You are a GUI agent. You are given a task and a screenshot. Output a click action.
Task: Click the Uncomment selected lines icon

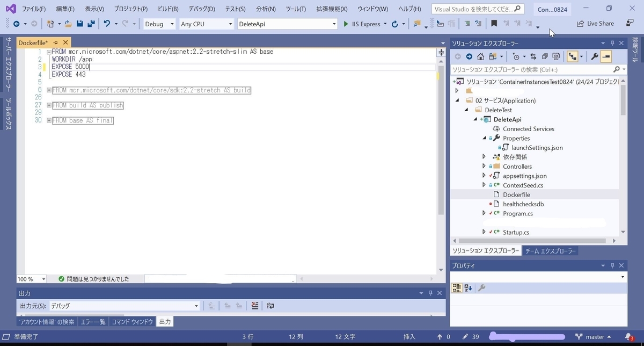tap(478, 24)
